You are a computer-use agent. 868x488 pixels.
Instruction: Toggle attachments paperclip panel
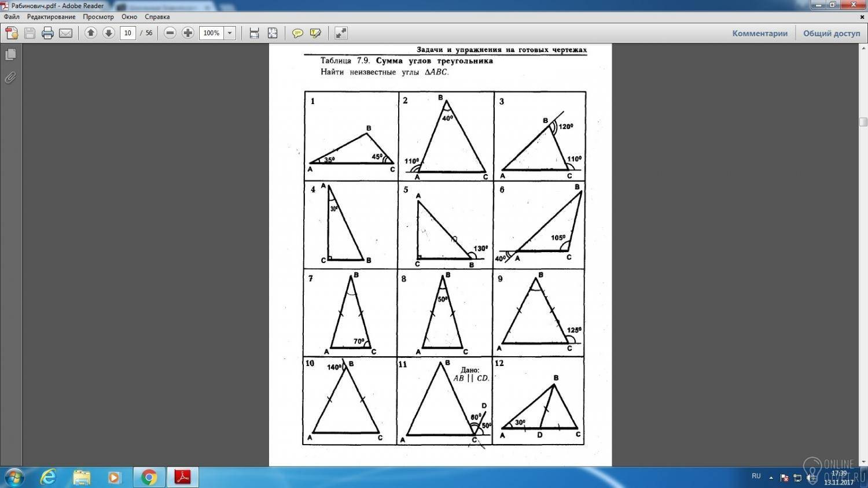(x=10, y=77)
